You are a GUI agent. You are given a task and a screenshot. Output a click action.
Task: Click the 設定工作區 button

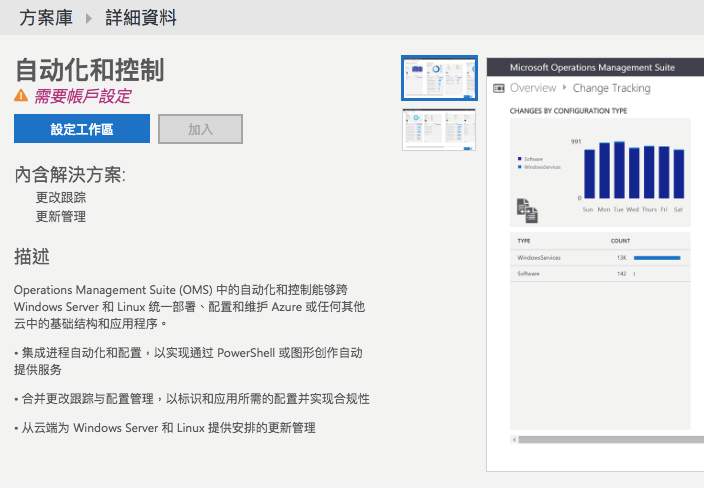[x=82, y=129]
